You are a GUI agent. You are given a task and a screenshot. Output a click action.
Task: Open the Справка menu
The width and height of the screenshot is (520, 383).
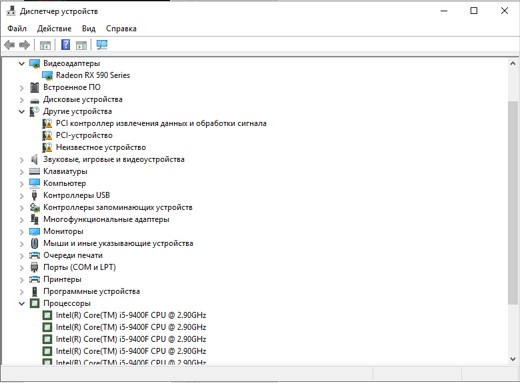tap(121, 29)
